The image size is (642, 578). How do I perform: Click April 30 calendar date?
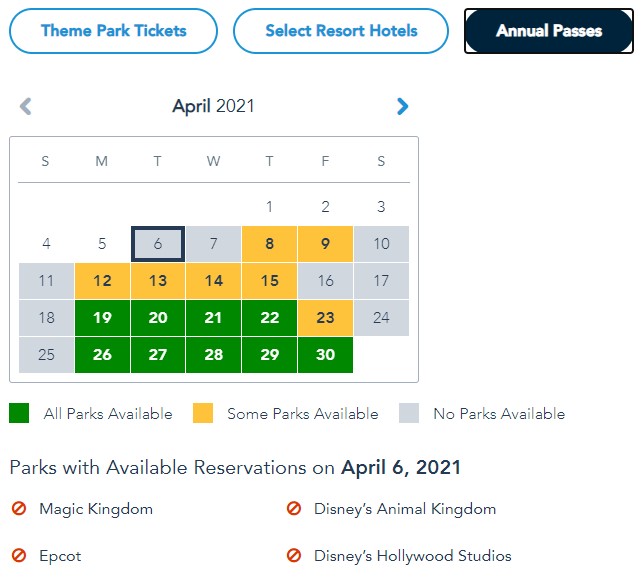click(x=326, y=355)
